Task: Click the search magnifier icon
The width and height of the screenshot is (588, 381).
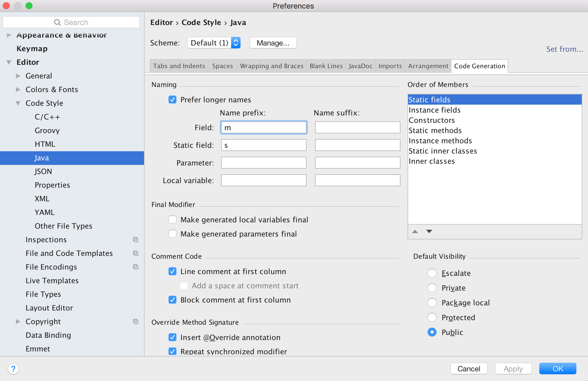Action: coord(57,22)
